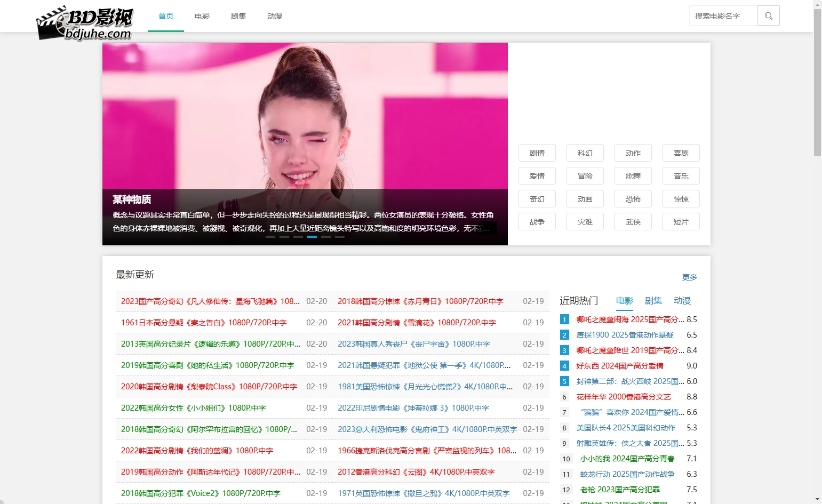Switch hot list to 剧集 tab
The height and width of the screenshot is (504, 822).
[x=653, y=301]
